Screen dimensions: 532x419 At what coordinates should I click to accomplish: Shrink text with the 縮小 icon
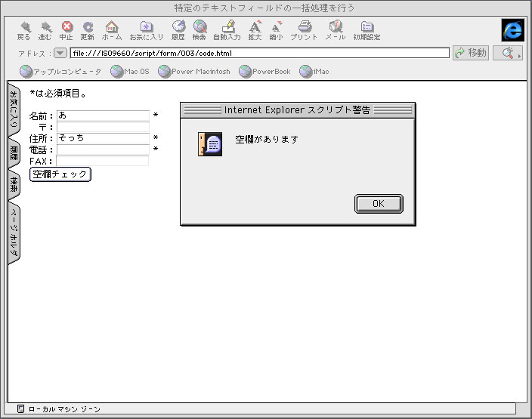click(x=276, y=30)
